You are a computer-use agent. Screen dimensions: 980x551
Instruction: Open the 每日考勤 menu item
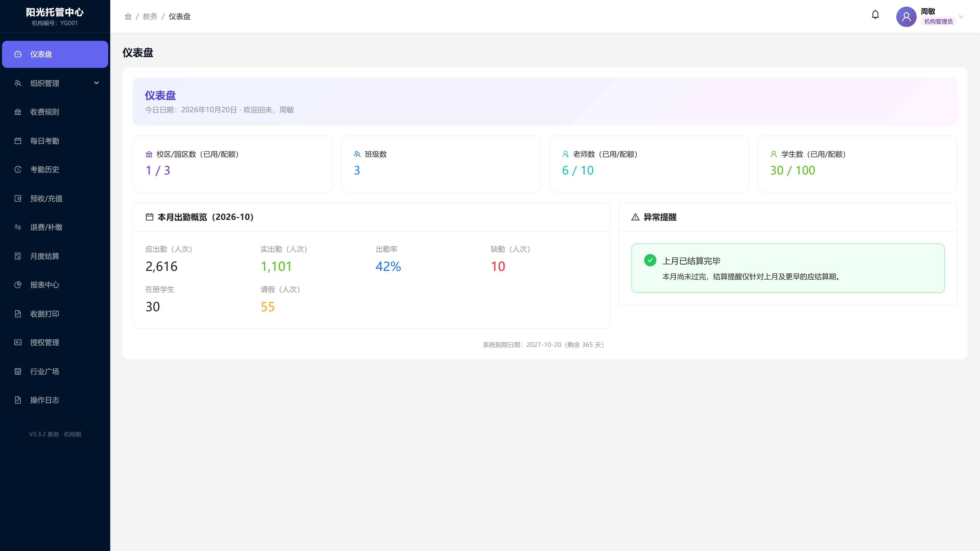tap(55, 141)
